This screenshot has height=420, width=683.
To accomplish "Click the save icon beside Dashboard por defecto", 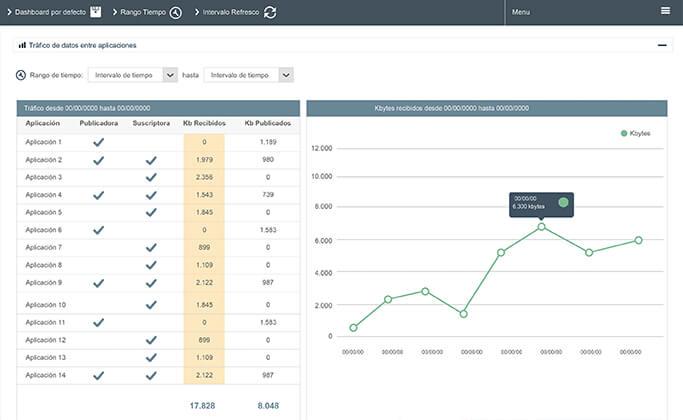I will (x=95, y=12).
